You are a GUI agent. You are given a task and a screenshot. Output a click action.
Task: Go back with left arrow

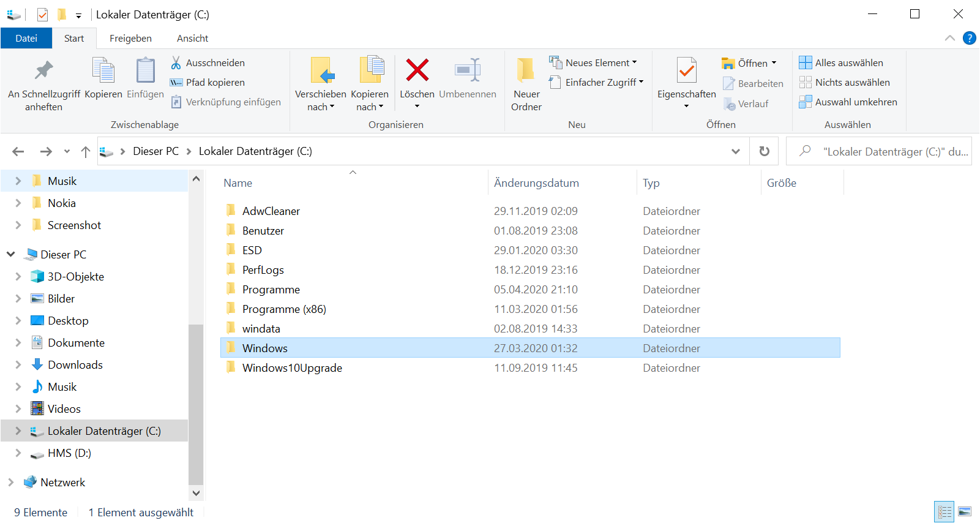(18, 151)
